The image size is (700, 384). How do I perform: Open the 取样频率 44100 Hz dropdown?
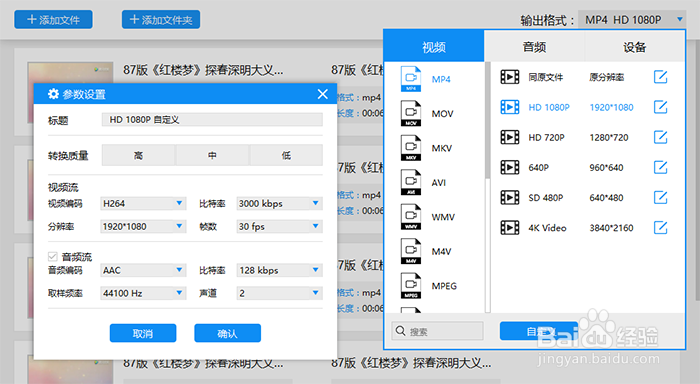click(x=143, y=293)
